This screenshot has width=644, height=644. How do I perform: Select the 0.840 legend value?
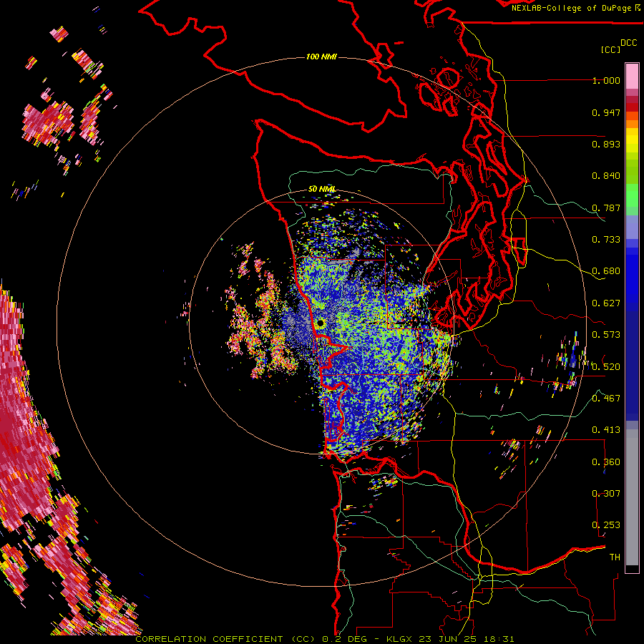606,176
